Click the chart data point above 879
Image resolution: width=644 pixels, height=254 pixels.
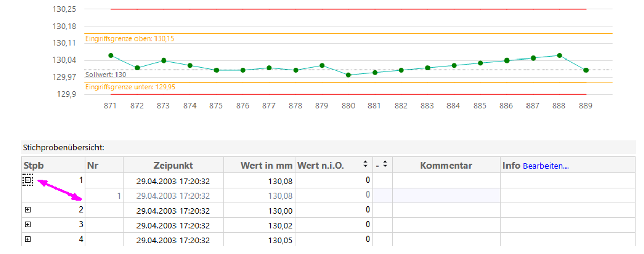pos(322,65)
